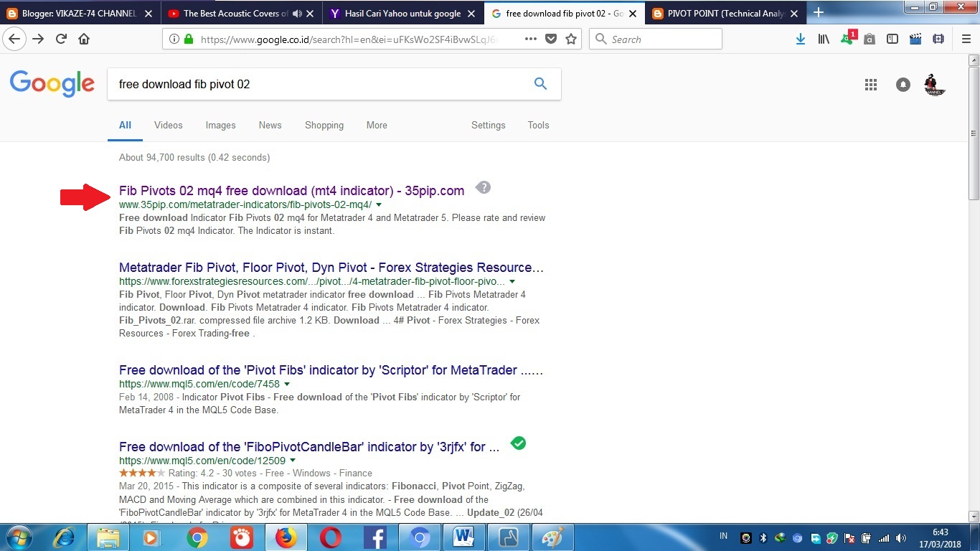Open the Windows Start menu
This screenshot has width=980, height=551.
pos(18,537)
